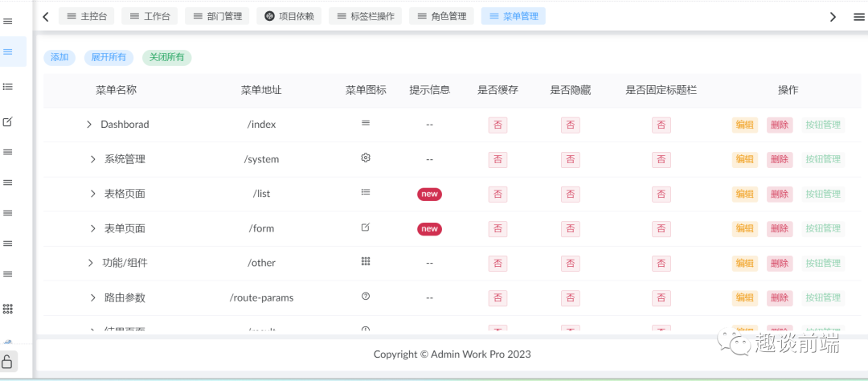
Task: Click the 操作 column header
Action: pyautogui.click(x=788, y=90)
